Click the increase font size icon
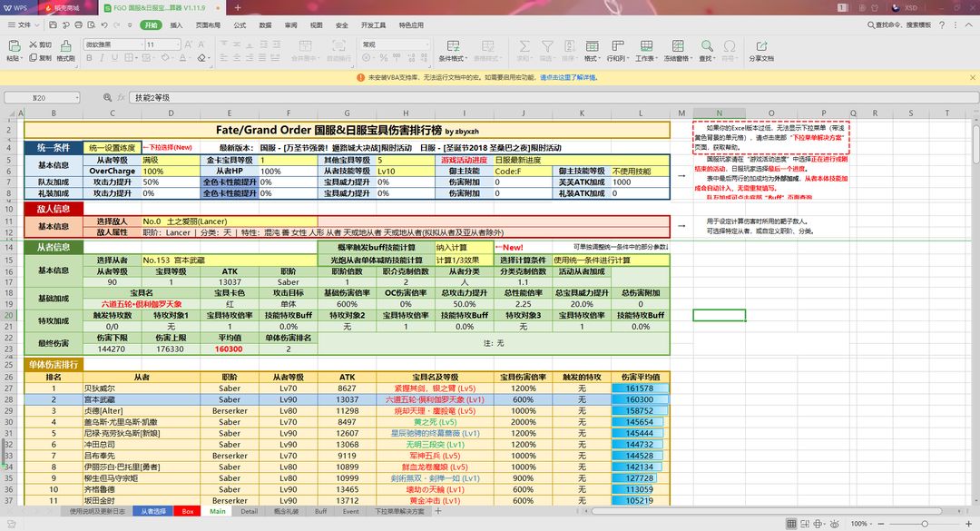The width and height of the screenshot is (980, 531). [x=189, y=44]
